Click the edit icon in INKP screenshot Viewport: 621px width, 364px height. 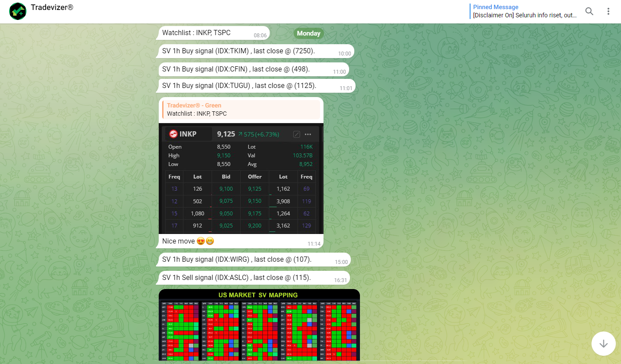[297, 134]
